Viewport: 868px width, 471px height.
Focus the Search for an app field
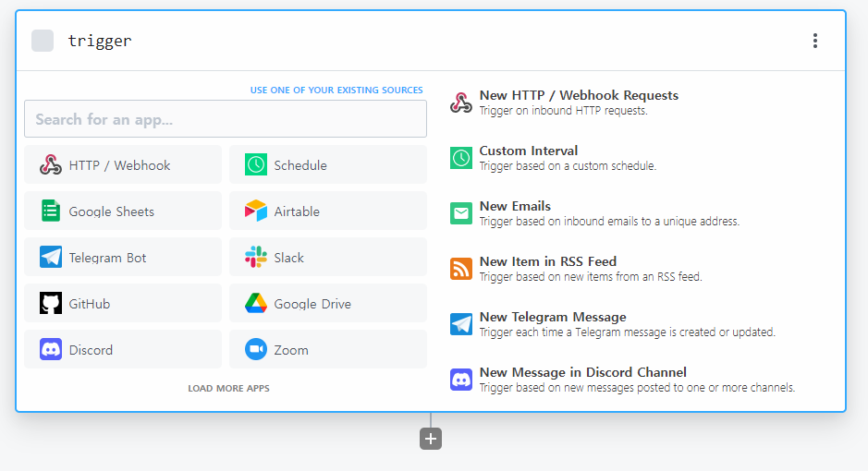coord(226,119)
